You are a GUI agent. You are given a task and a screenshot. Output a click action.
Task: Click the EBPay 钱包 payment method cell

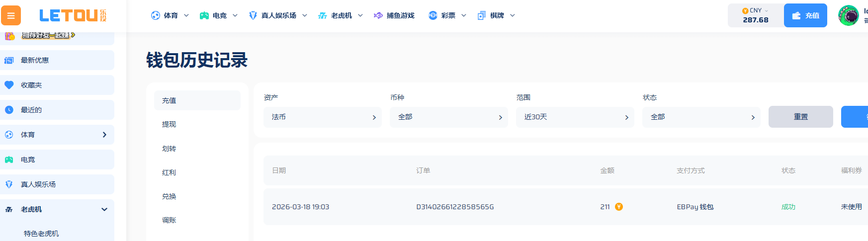pos(695,207)
